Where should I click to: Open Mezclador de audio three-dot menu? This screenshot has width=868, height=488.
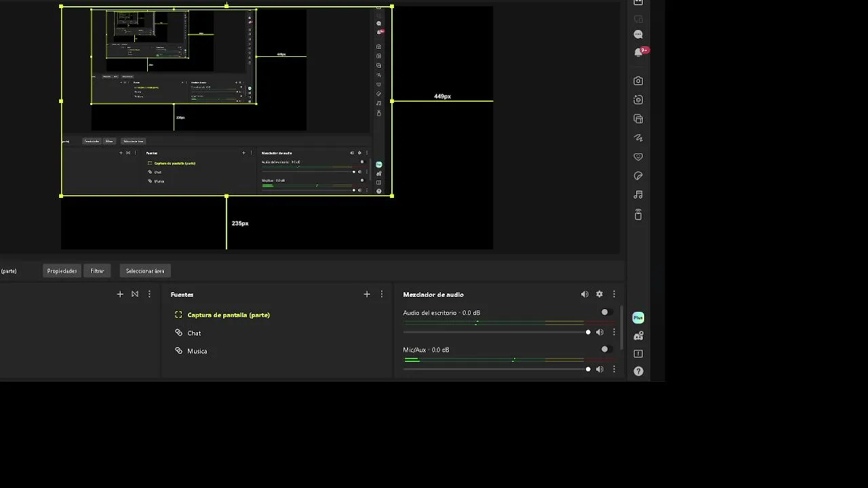coord(614,294)
